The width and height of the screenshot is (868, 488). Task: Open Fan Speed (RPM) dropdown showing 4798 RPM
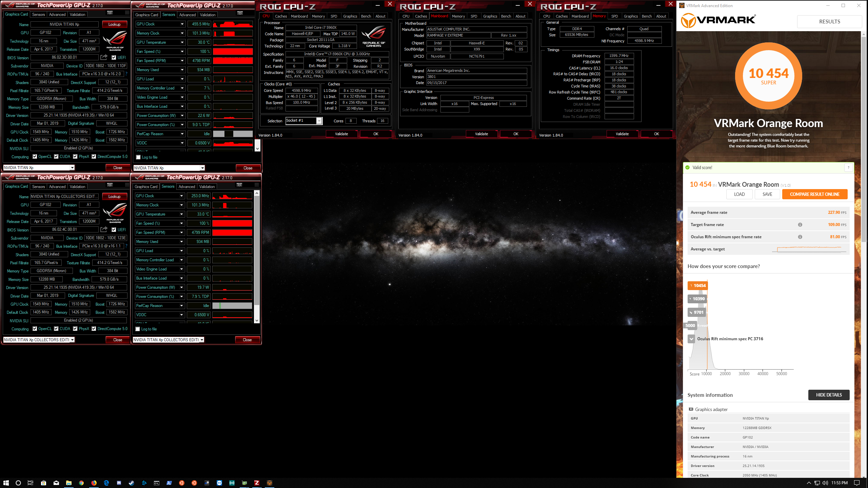[x=182, y=61]
